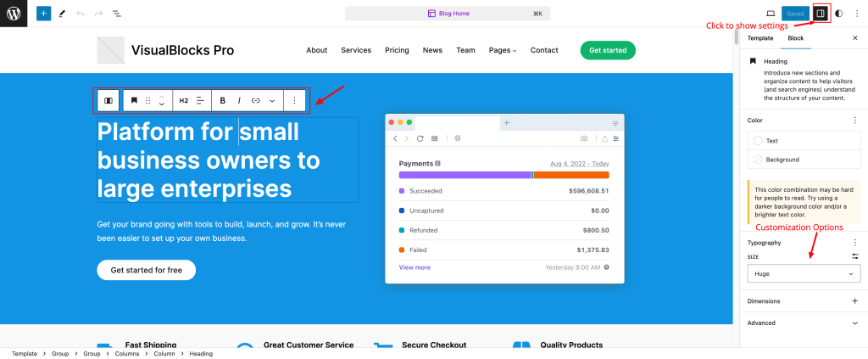Expand more rich text options chevron
This screenshot has width=868, height=359.
point(272,100)
